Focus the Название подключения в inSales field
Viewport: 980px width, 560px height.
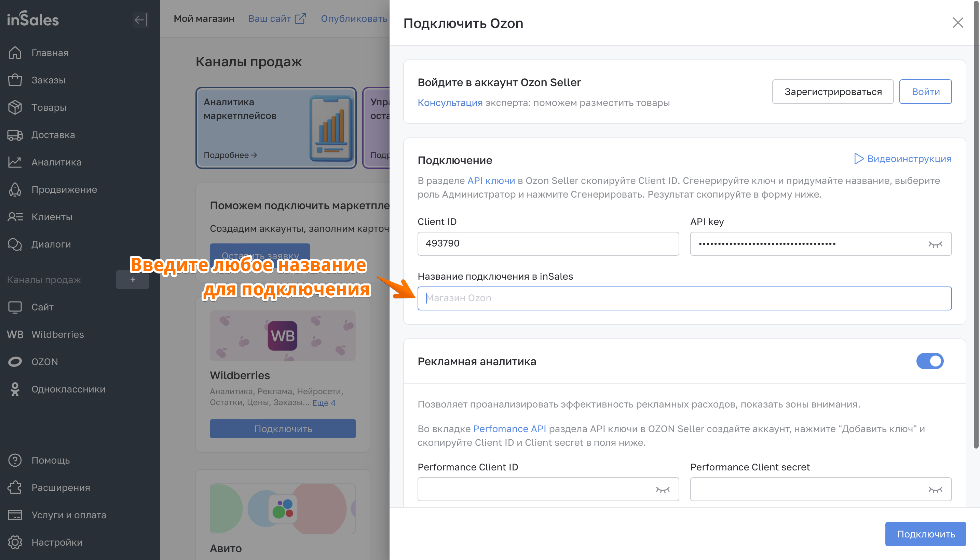[x=684, y=298]
